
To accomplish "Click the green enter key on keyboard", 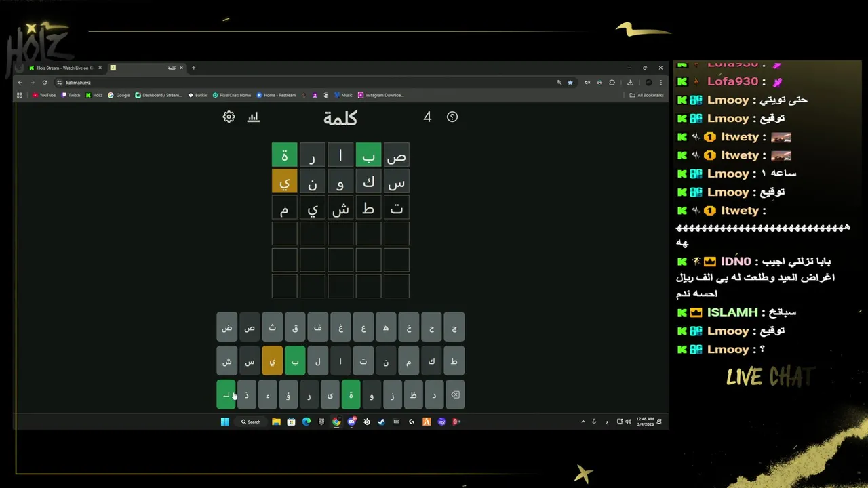I will pos(226,395).
